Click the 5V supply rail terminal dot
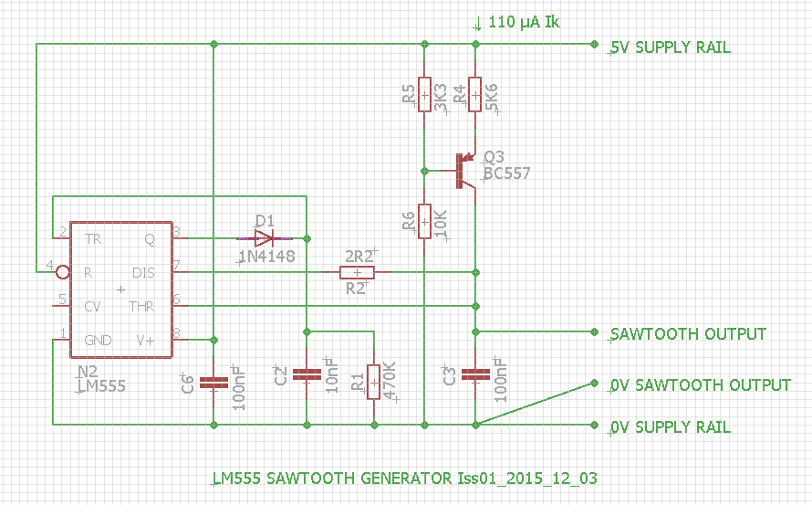Viewport: 812px width, 505px height. 595,45
